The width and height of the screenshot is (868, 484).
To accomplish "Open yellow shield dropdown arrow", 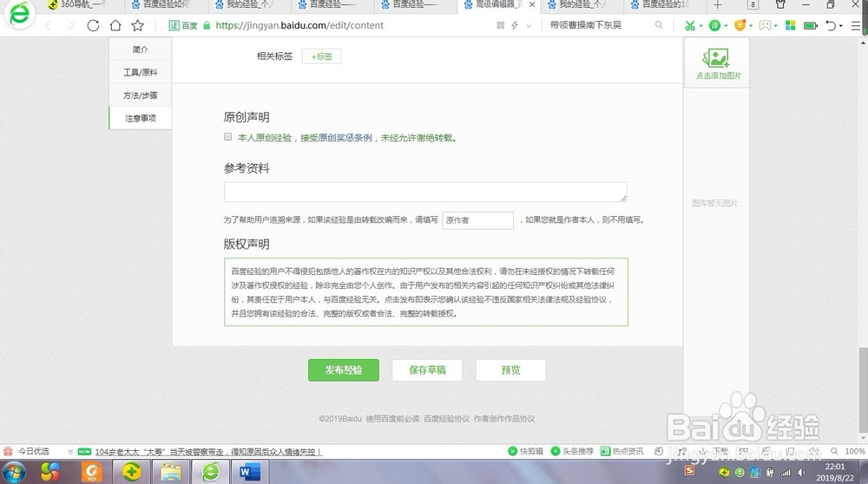I will coord(751,25).
